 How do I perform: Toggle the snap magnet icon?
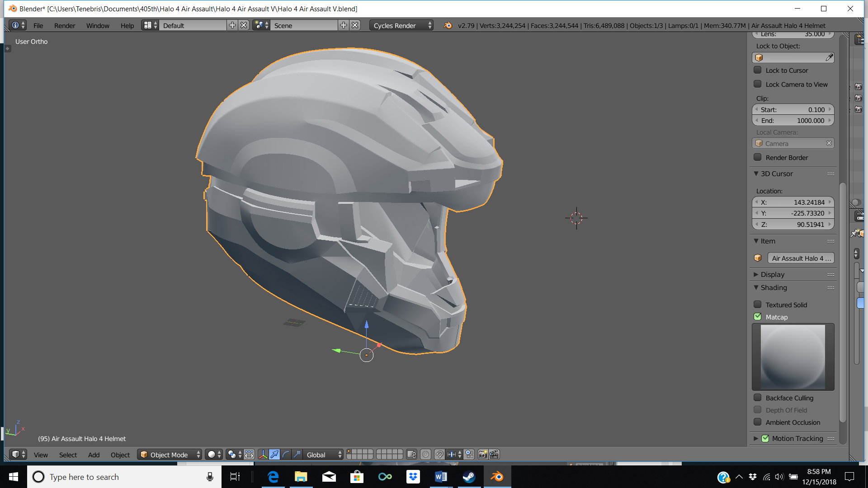click(439, 455)
